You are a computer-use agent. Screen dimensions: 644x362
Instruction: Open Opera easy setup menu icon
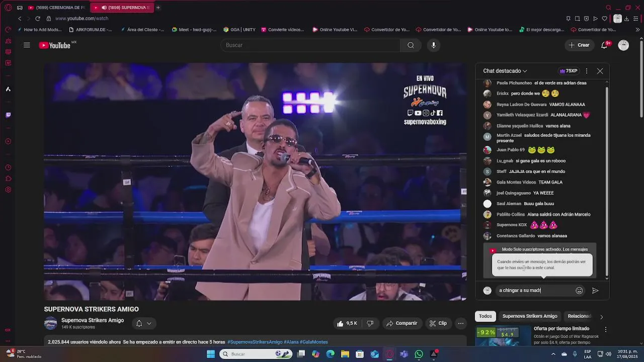(636, 19)
